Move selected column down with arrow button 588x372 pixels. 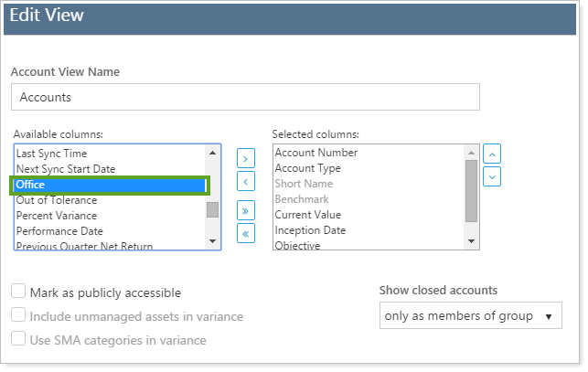click(492, 175)
